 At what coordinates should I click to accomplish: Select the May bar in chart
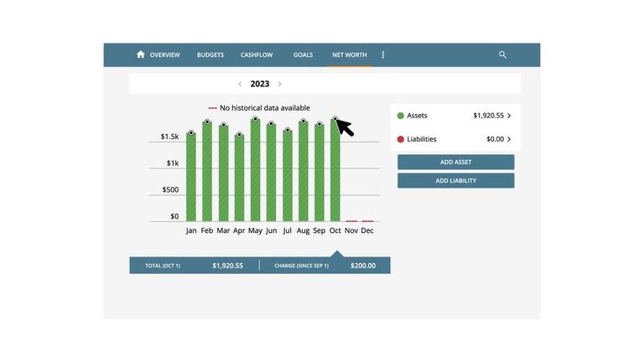[x=256, y=170]
